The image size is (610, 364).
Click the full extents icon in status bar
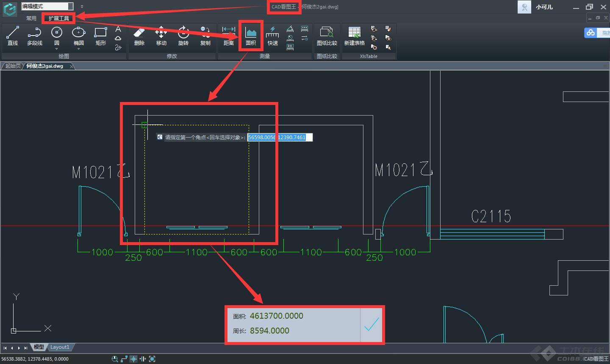(152, 359)
